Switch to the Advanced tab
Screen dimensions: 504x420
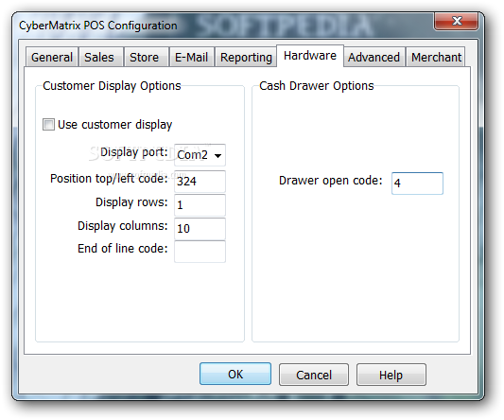pos(374,58)
